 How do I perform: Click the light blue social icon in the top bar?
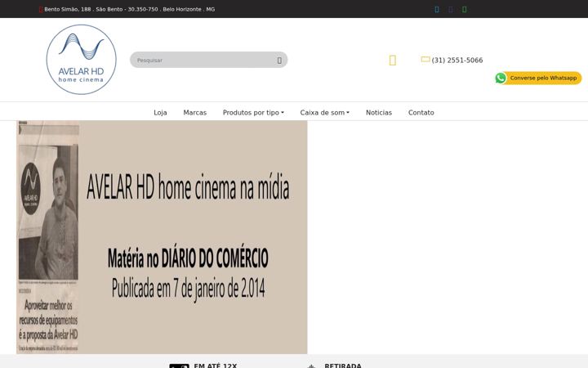coord(437,9)
